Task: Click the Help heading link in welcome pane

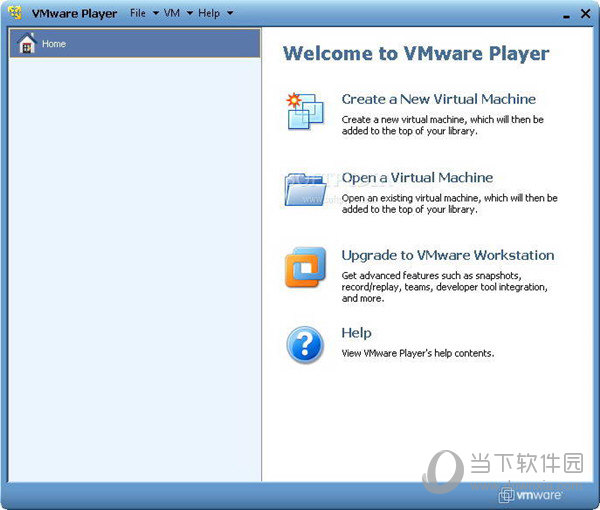Action: point(356,333)
